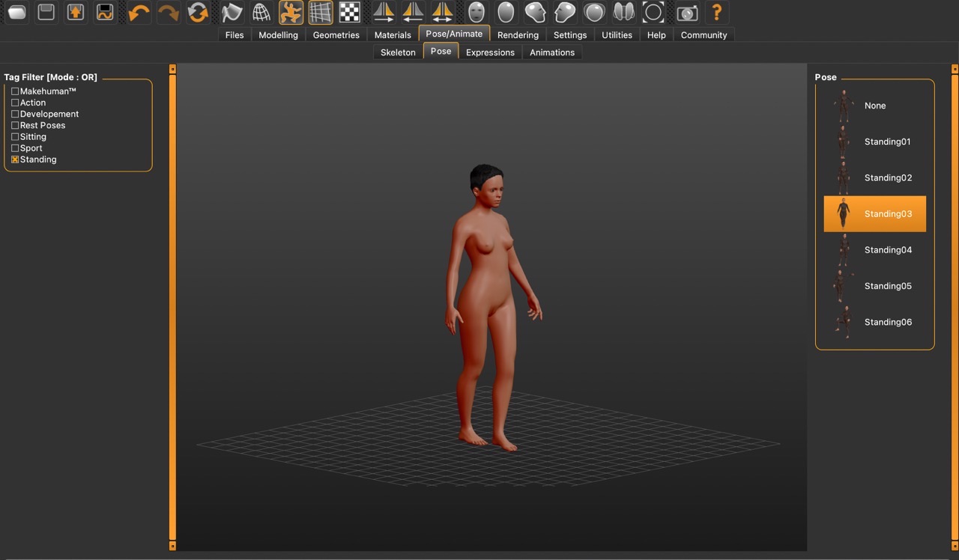Click the Redo arrow icon

[168, 12]
